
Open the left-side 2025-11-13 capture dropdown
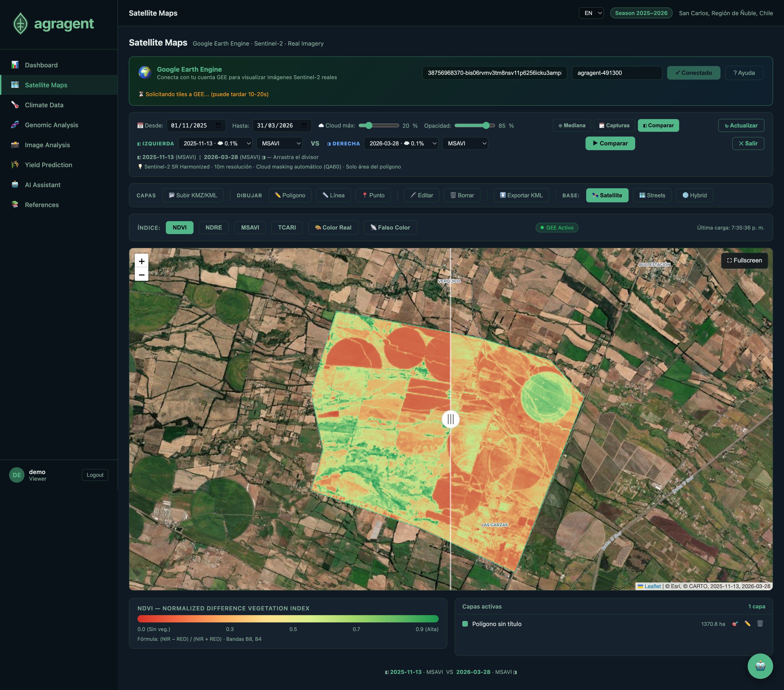(x=216, y=143)
